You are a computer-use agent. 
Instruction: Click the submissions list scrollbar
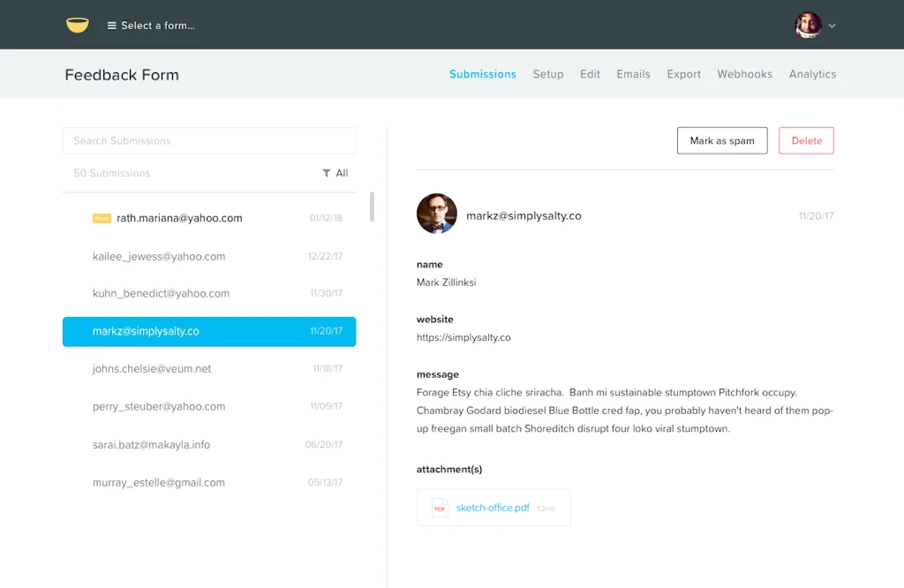point(372,207)
